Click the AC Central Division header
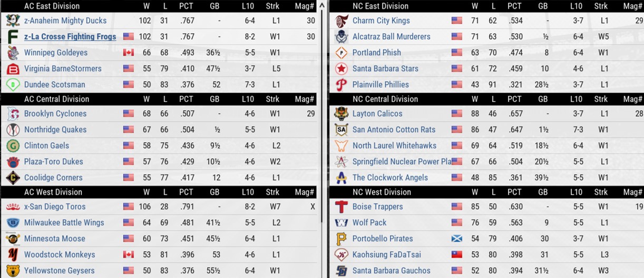Viewport: 644px width, 278px height. (56, 99)
